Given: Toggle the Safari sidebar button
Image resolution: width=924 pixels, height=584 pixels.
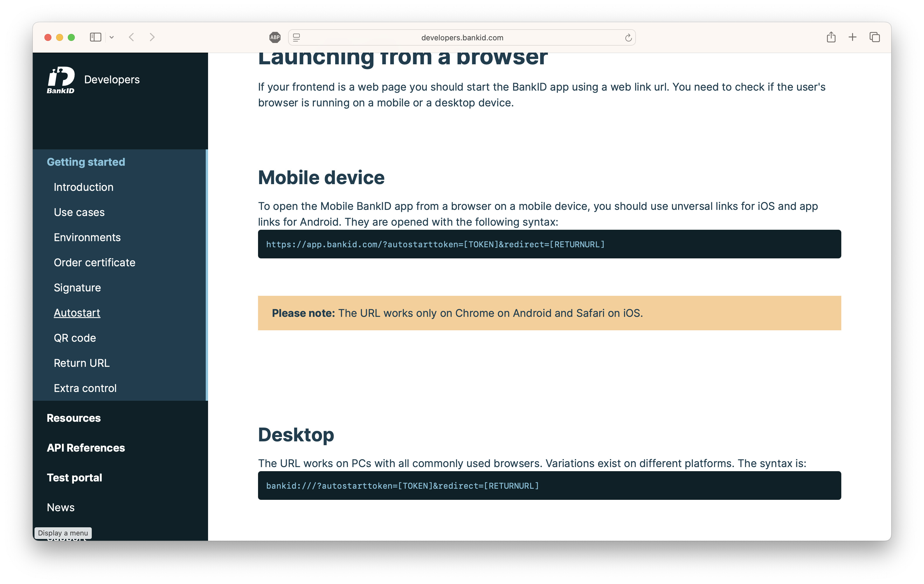Looking at the screenshot, I should point(95,37).
